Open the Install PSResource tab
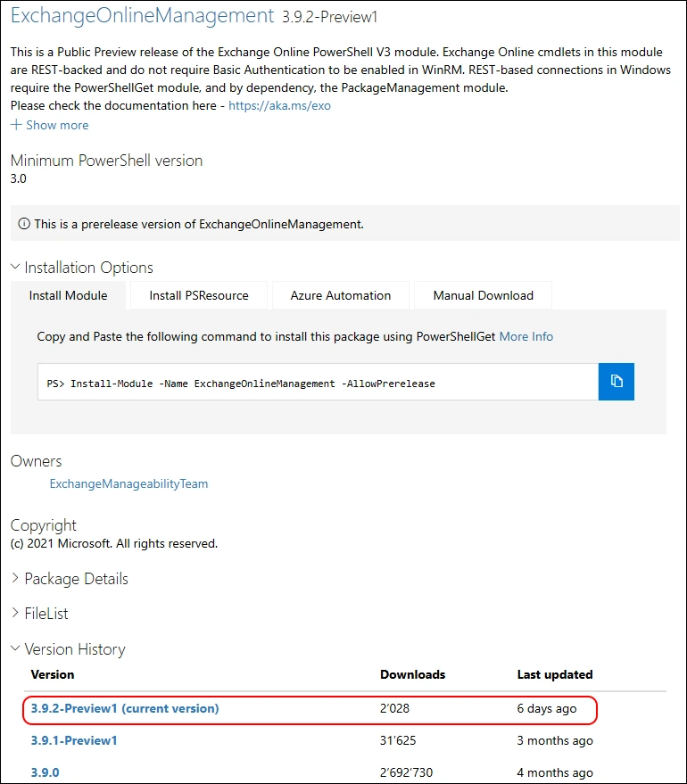The height and width of the screenshot is (784, 687). click(x=199, y=295)
